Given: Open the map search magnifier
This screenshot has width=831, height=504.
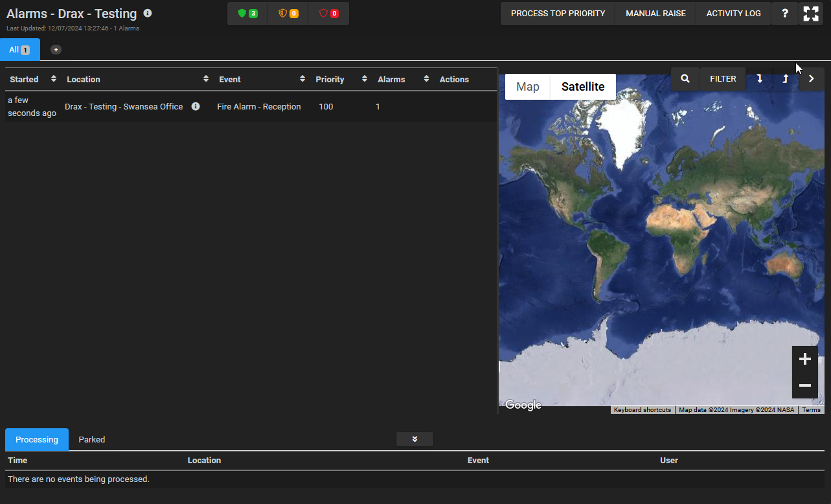Looking at the screenshot, I should coord(685,79).
